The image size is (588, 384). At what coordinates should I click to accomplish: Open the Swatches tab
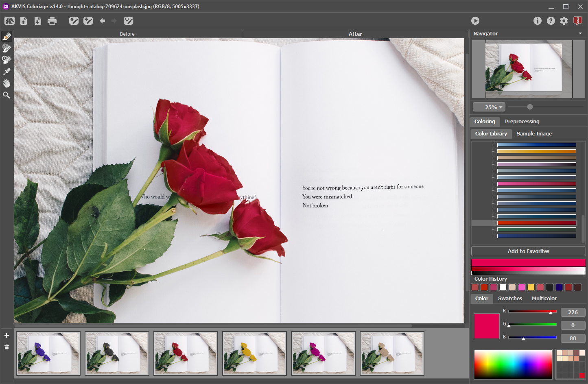510,298
